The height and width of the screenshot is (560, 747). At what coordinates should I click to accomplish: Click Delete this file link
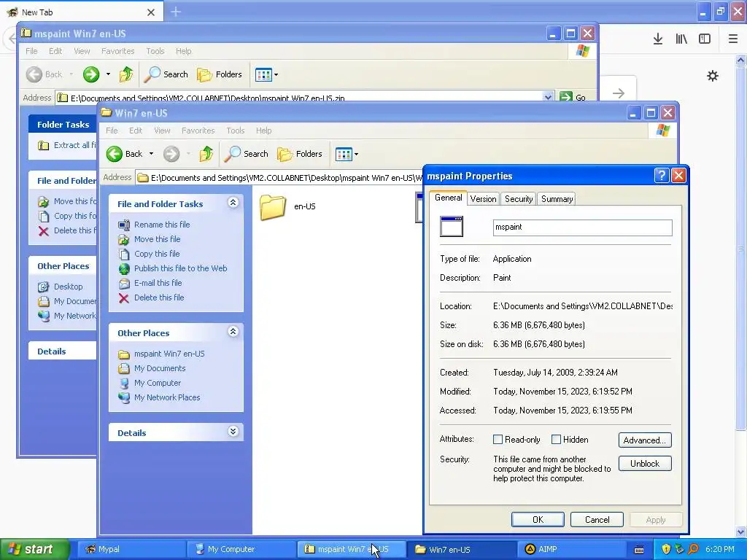pos(159,297)
